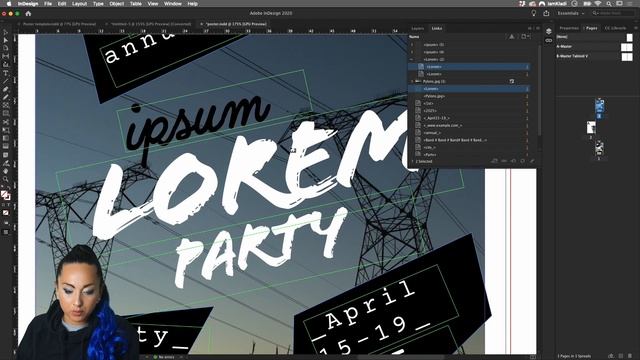Click the Share document icon

tap(546, 13)
